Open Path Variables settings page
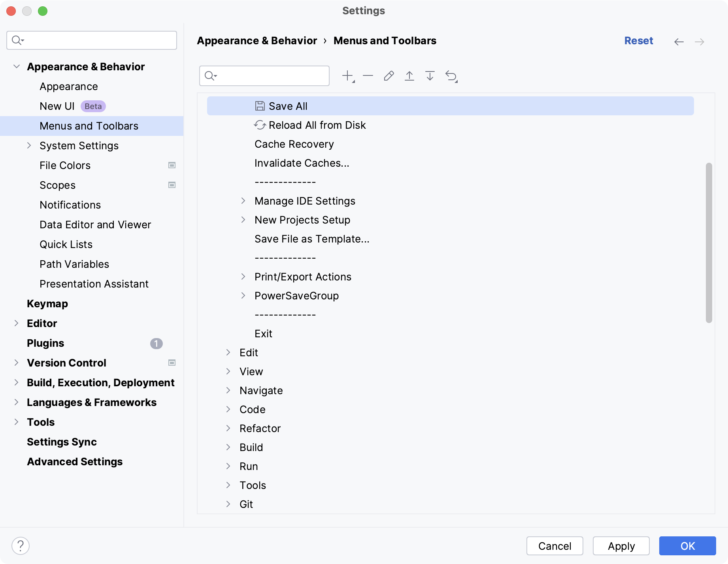 coord(74,264)
